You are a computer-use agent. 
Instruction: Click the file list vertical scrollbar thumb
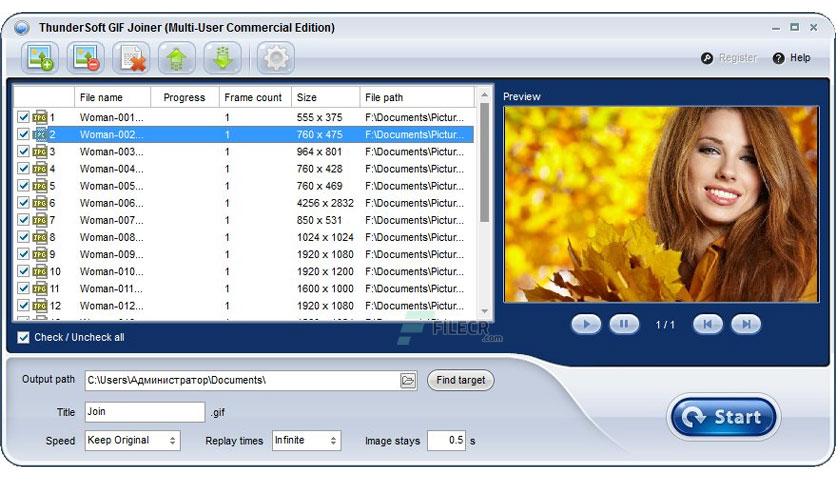[x=484, y=163]
